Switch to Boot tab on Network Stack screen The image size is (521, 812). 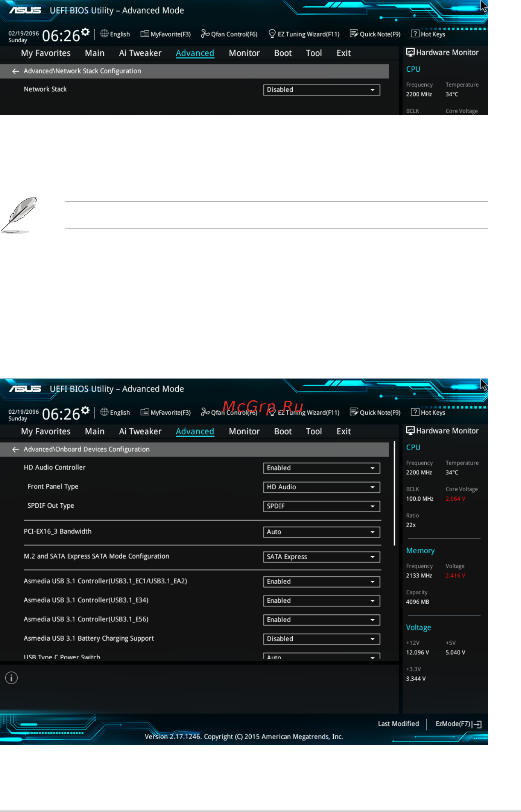point(283,53)
